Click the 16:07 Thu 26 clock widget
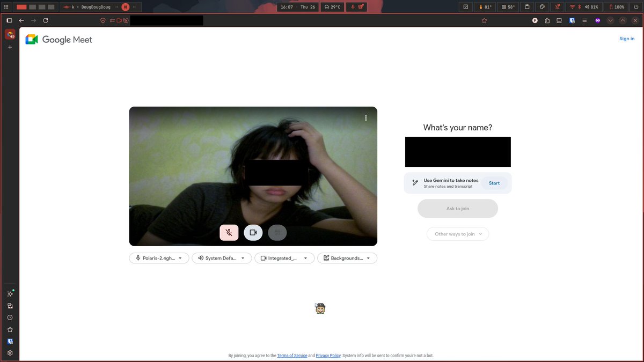This screenshot has width=644, height=362. [297, 7]
